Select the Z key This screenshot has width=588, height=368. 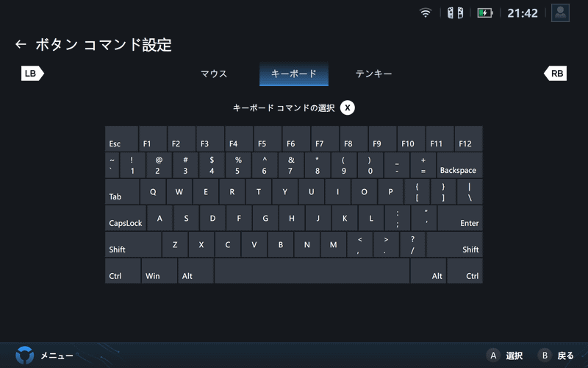click(x=175, y=244)
